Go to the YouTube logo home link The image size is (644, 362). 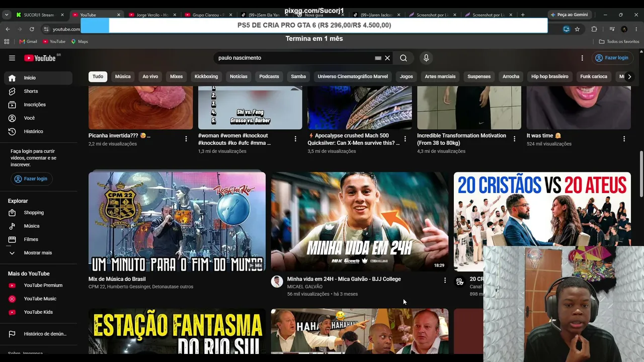pyautogui.click(x=40, y=58)
